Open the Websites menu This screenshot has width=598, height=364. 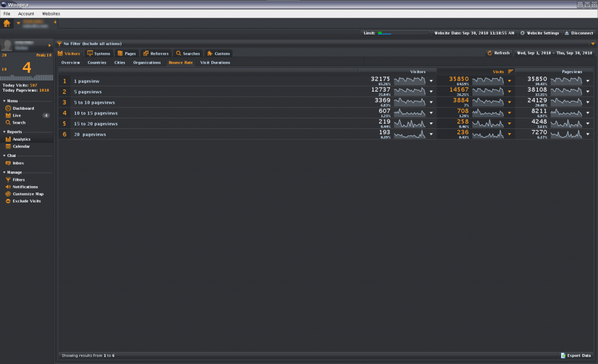tap(51, 13)
